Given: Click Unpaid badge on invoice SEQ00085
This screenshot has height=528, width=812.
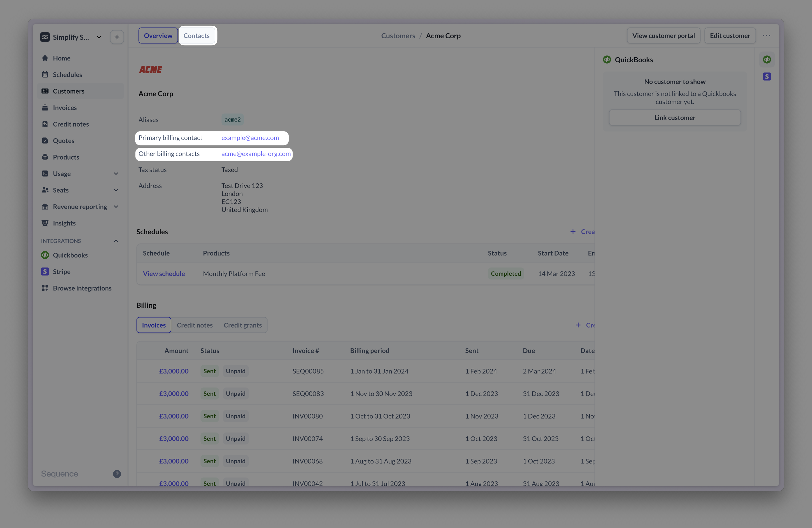Looking at the screenshot, I should 235,371.
